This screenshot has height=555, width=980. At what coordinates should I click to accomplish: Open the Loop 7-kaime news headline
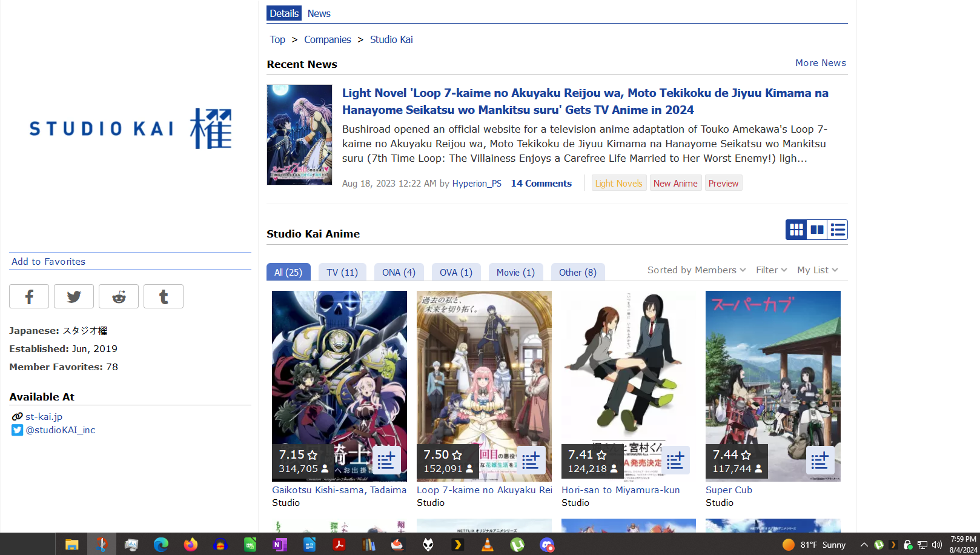point(585,101)
